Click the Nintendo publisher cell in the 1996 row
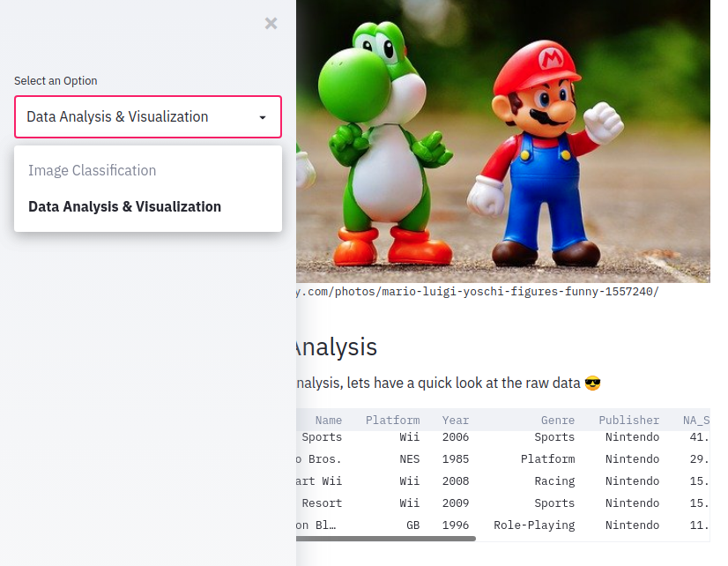 [632, 525]
